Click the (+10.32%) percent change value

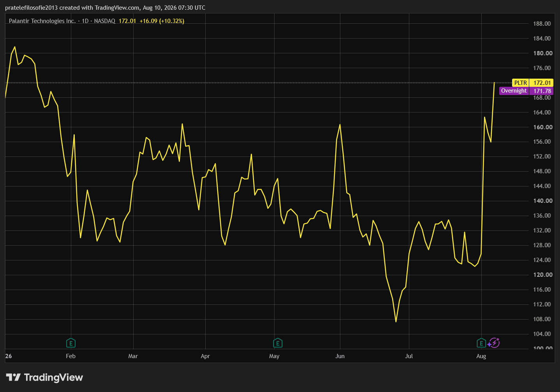[x=172, y=21]
